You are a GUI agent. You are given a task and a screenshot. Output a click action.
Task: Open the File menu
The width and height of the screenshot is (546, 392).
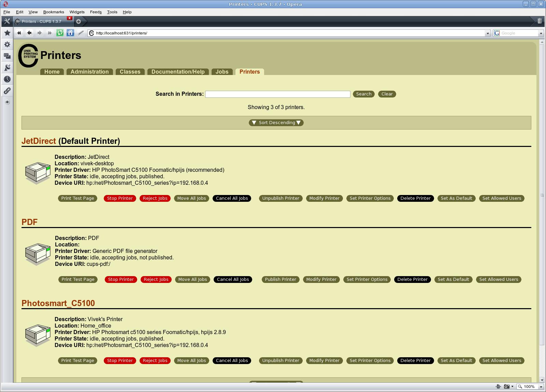click(x=6, y=12)
